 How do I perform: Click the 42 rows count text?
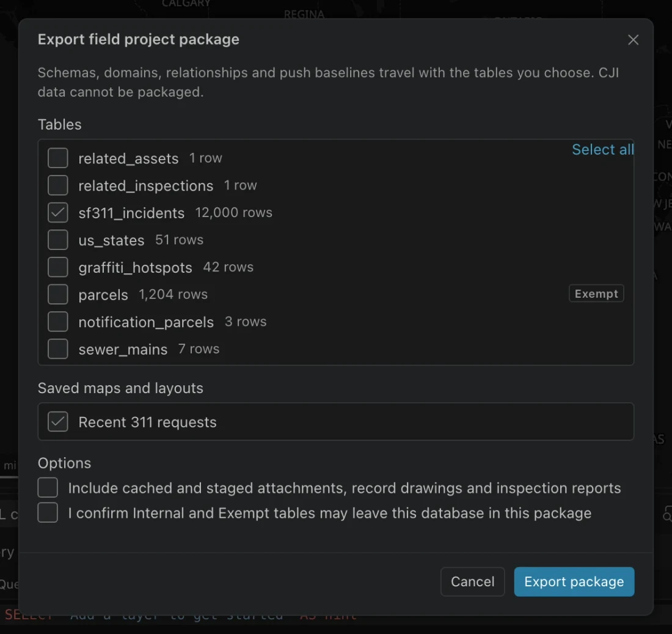(228, 267)
